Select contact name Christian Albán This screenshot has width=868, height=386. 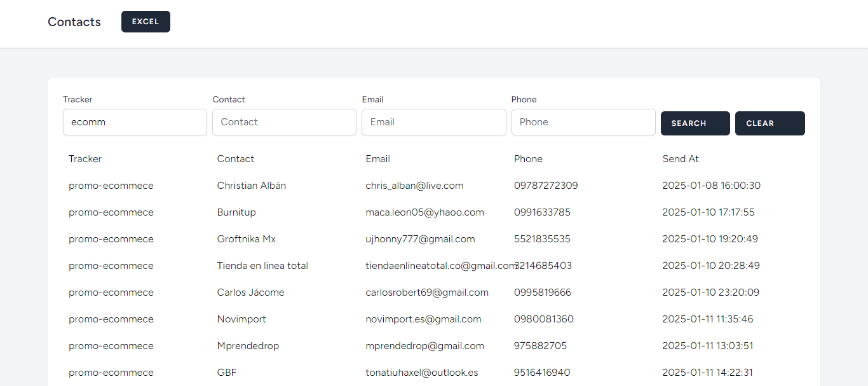(x=252, y=186)
